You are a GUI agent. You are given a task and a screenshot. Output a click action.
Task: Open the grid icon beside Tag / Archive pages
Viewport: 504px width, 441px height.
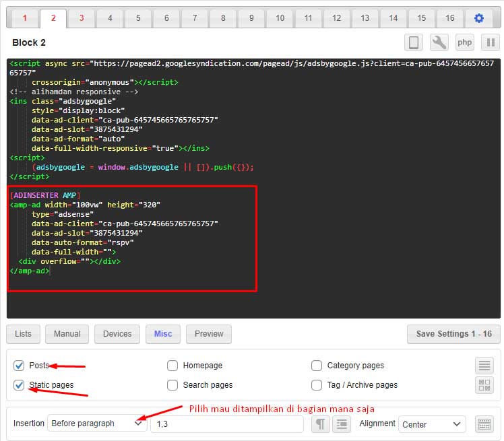484,385
